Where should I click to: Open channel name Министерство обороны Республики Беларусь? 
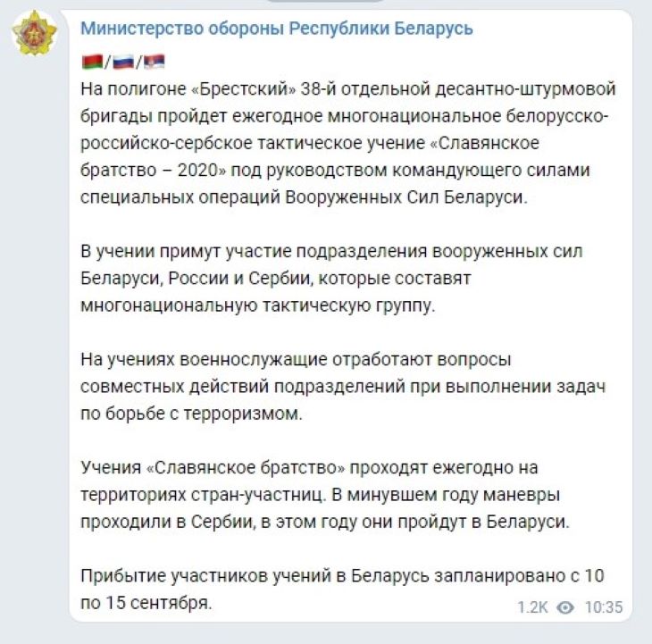(277, 29)
